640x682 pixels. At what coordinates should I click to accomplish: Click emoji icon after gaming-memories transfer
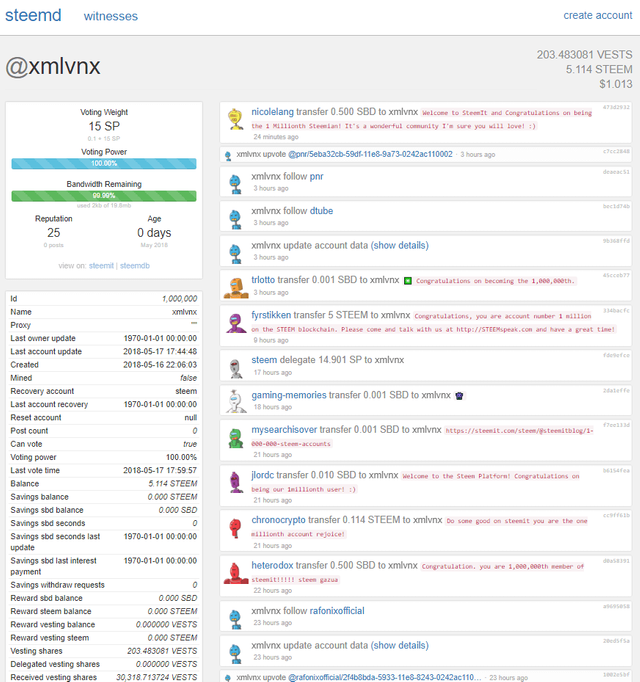[459, 396]
